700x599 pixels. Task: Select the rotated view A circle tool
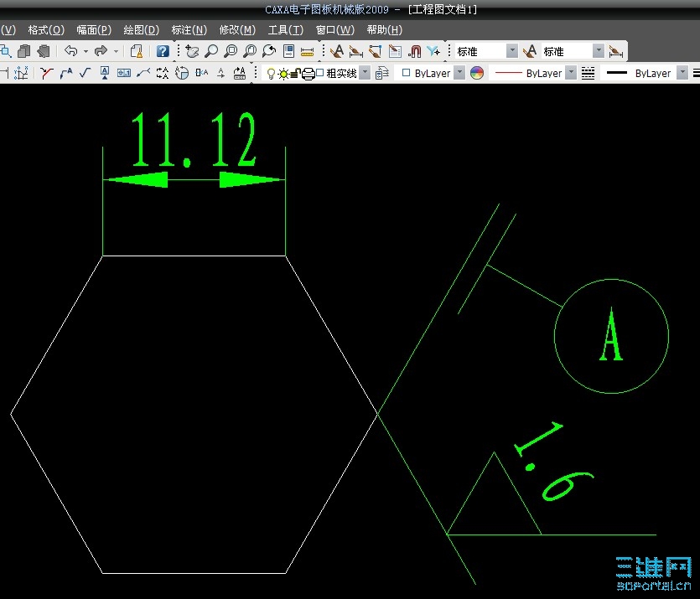pyautogui.click(x=182, y=73)
